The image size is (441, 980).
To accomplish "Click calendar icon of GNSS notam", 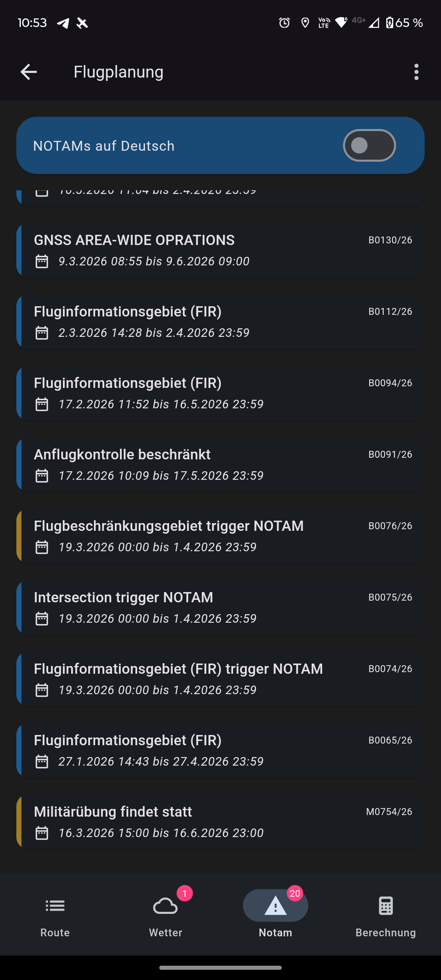I will coord(42,261).
